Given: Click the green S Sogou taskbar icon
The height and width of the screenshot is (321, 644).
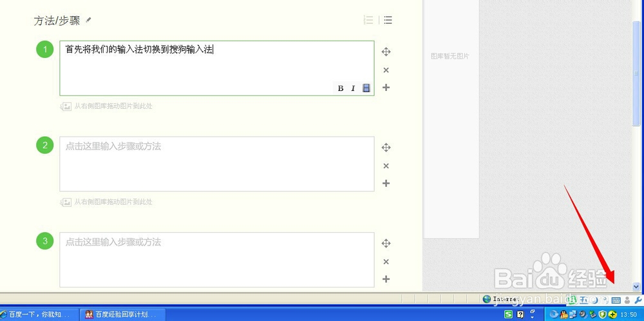Looking at the screenshot, I should (x=509, y=315).
